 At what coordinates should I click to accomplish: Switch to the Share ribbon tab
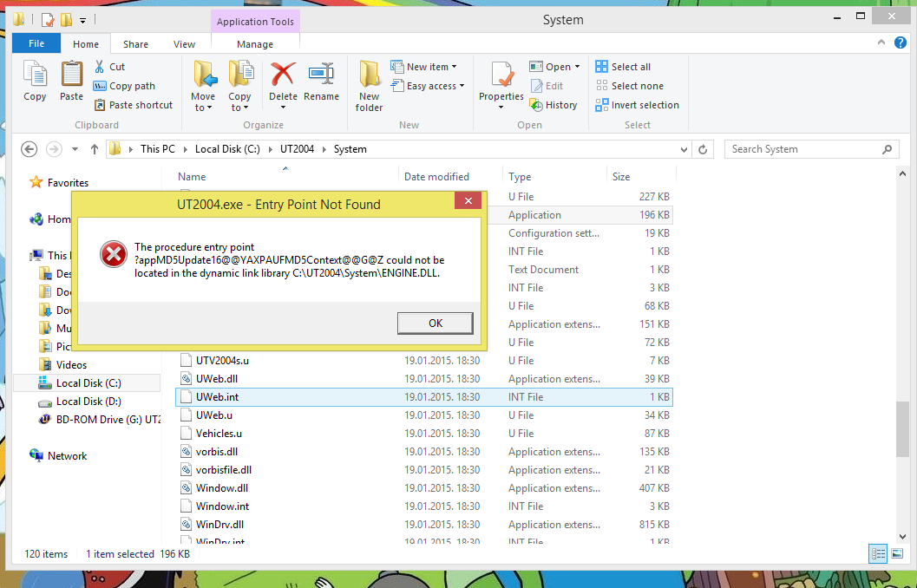(135, 44)
